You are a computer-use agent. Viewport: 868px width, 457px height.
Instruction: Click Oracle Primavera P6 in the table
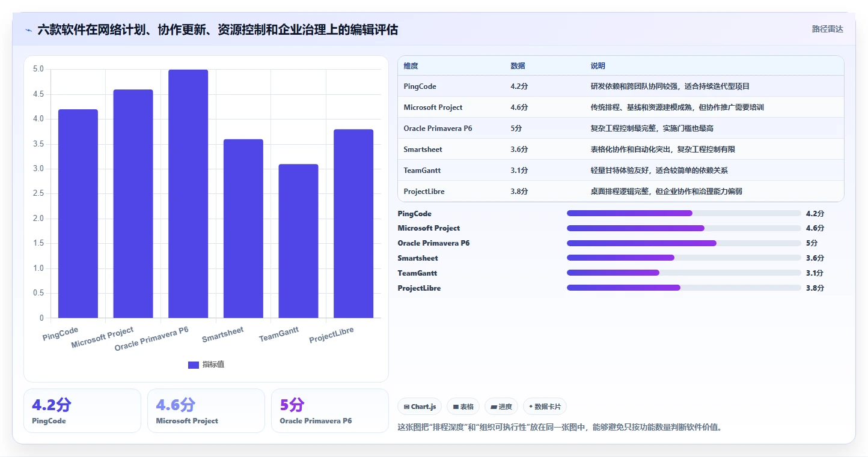click(438, 129)
